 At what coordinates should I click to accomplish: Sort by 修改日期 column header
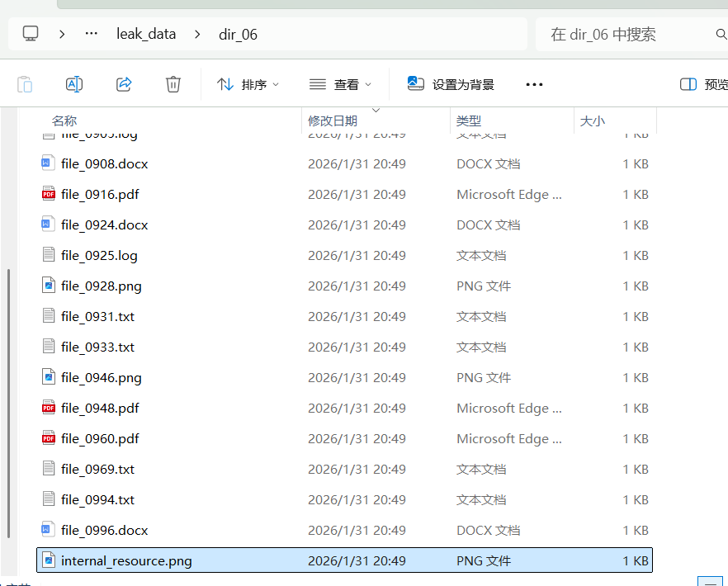(x=333, y=121)
